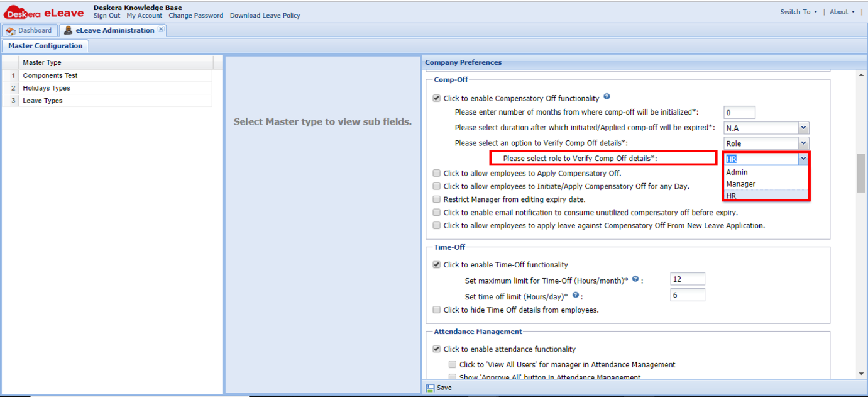Check Restrict Manager from editing expiry date
Image resolution: width=868 pixels, height=397 pixels.
(436, 199)
